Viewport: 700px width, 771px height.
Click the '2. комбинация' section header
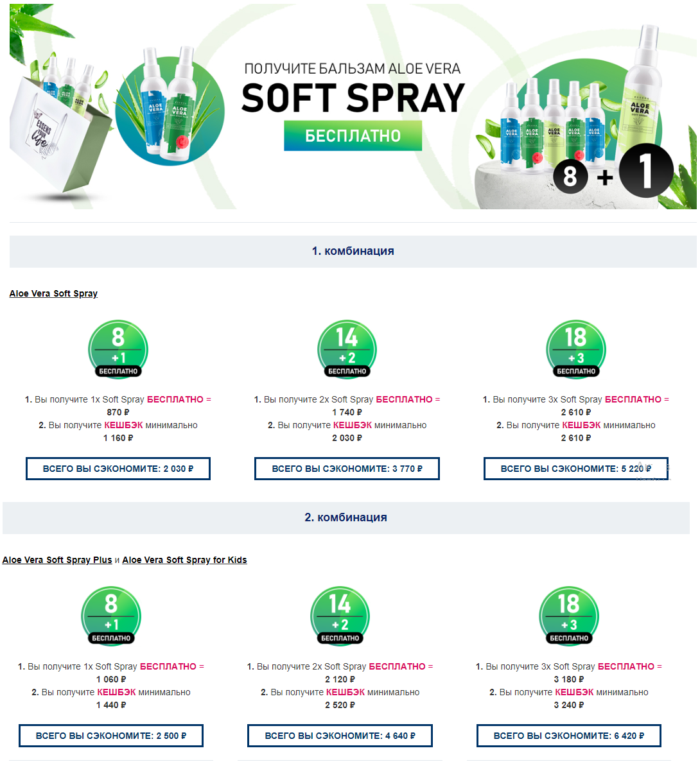pos(346,517)
